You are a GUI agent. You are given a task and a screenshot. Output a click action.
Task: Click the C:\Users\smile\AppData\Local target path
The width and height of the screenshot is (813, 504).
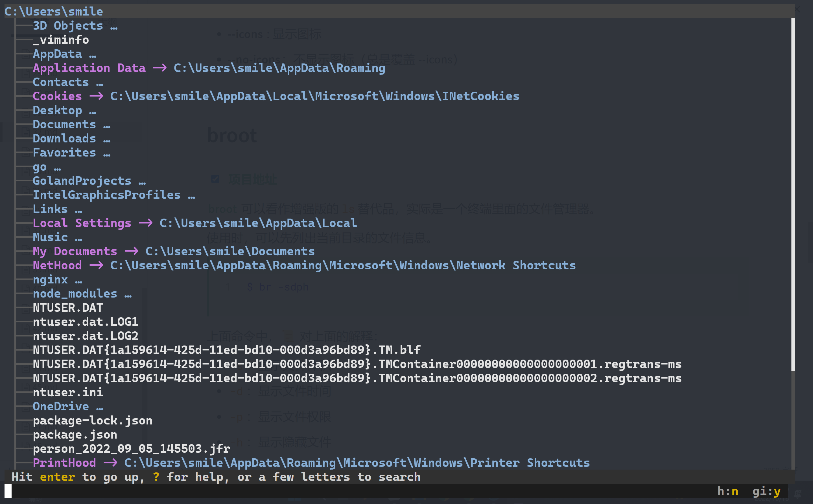coord(258,223)
